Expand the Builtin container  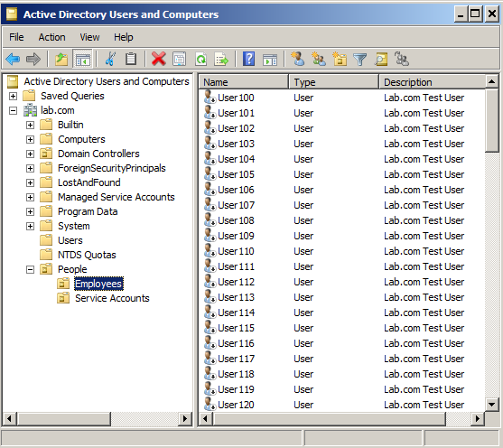(30, 125)
